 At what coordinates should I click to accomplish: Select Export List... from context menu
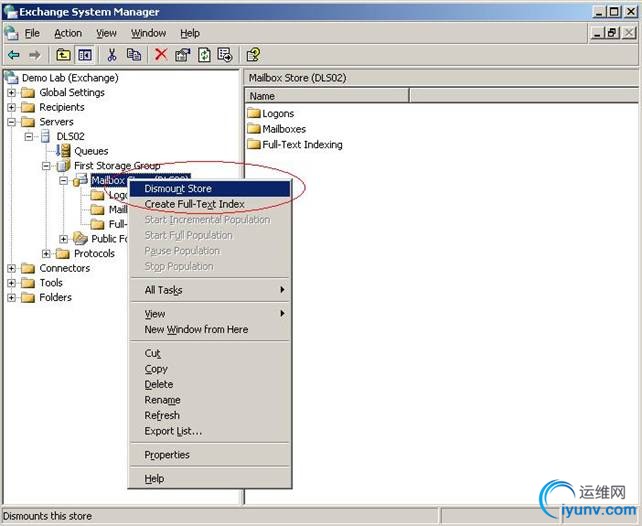(x=210, y=431)
